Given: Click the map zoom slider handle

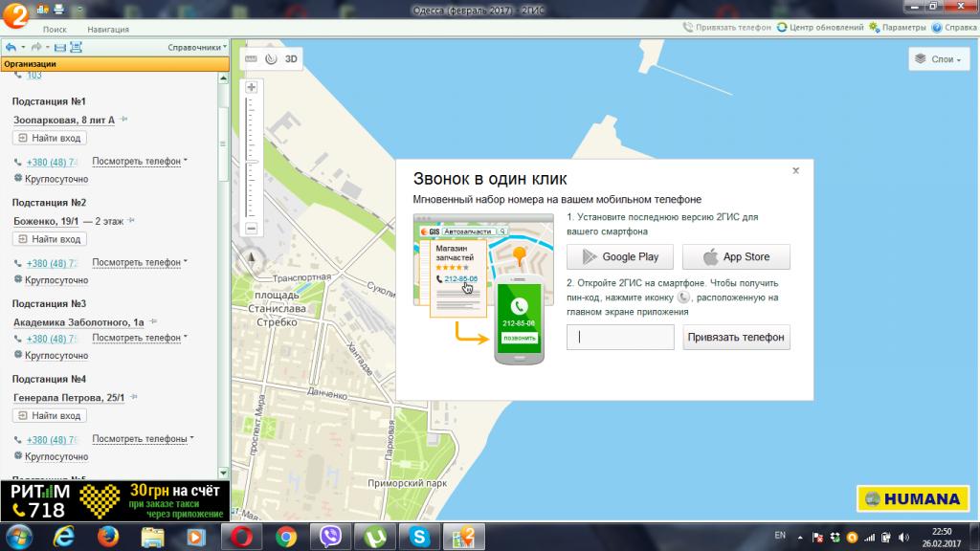Looking at the screenshot, I should click(252, 163).
